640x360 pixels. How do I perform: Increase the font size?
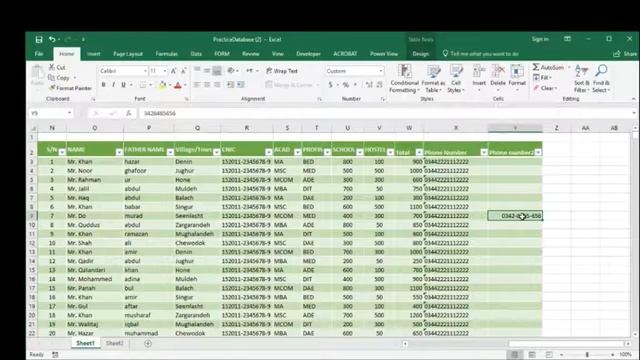pos(174,71)
